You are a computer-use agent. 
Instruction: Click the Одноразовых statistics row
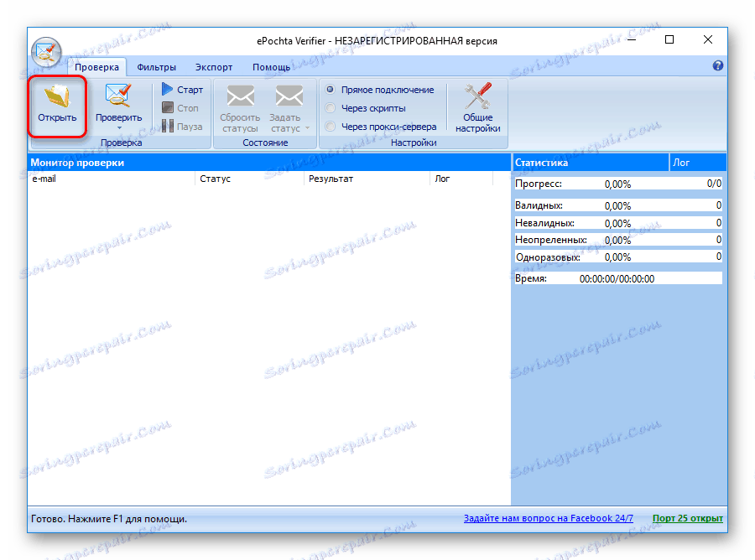618,257
